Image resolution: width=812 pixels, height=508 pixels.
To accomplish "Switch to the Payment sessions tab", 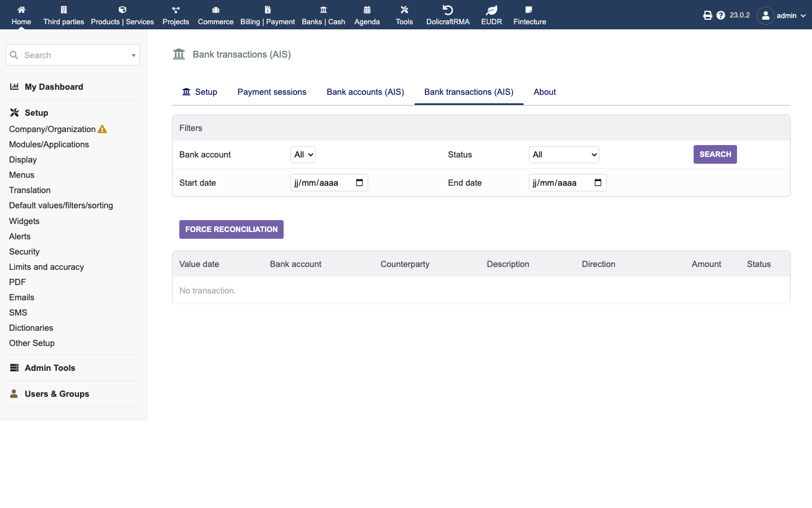I will (x=272, y=92).
